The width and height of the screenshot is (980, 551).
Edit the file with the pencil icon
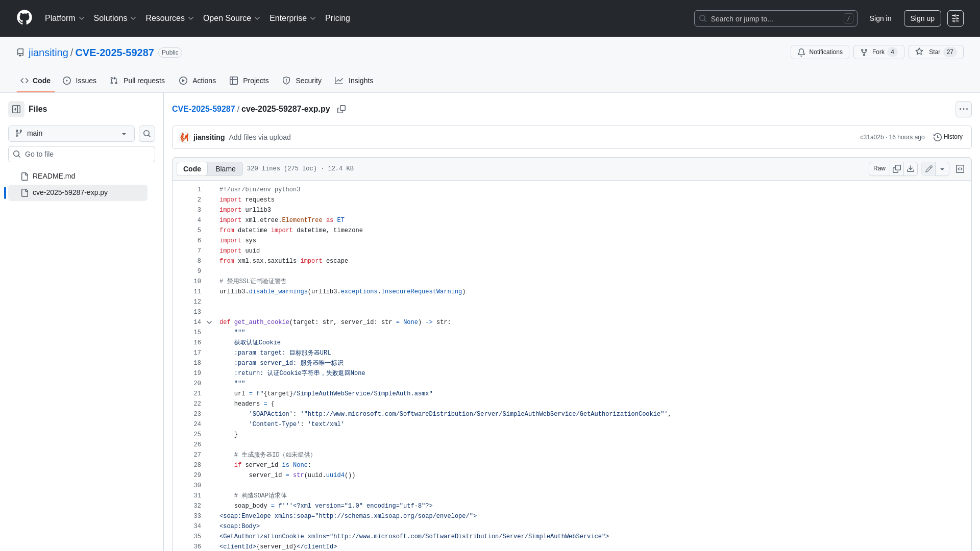tap(928, 168)
